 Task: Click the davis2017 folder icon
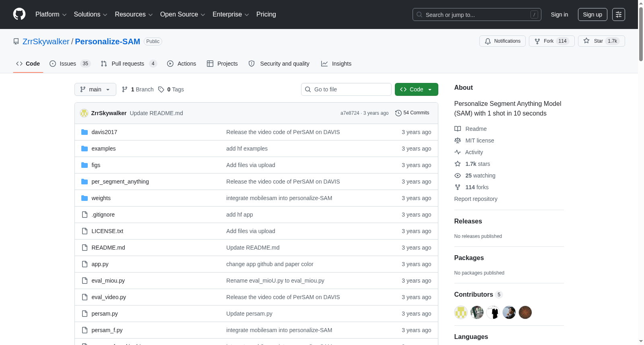tap(85, 132)
